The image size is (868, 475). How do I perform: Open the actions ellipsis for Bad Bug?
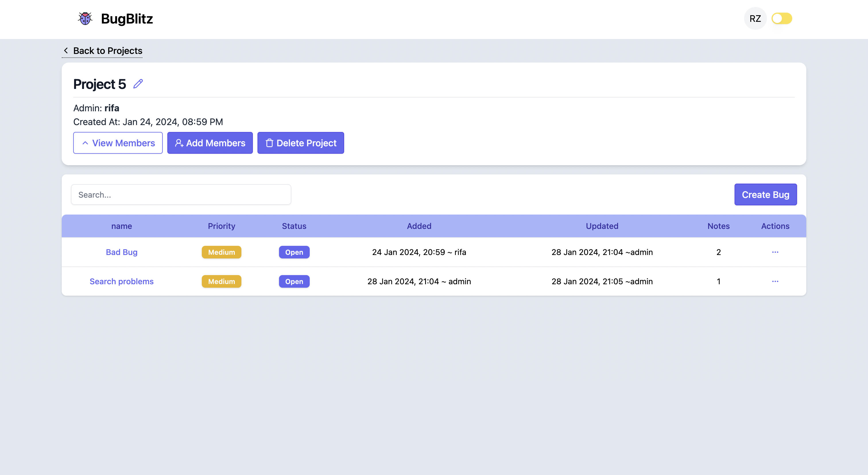pos(775,252)
